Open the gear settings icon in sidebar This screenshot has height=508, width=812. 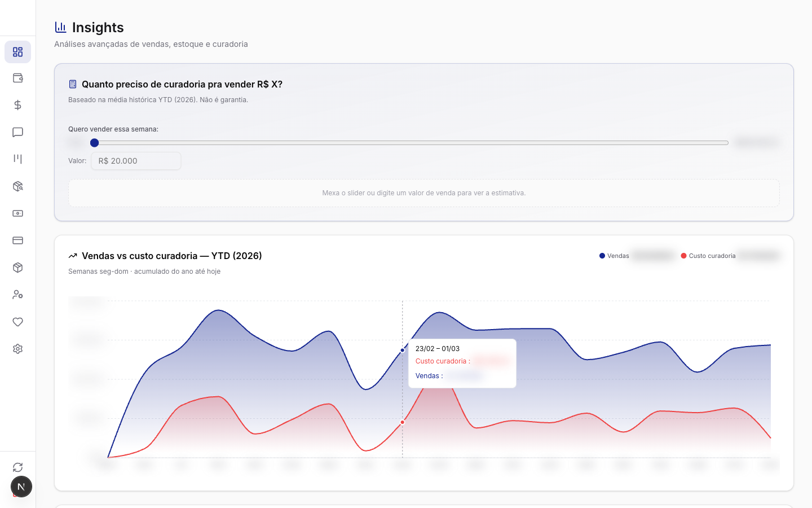pyautogui.click(x=17, y=349)
